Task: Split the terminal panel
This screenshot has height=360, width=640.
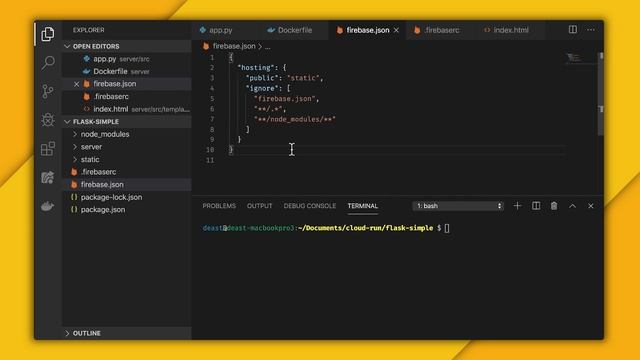Action: (536, 206)
